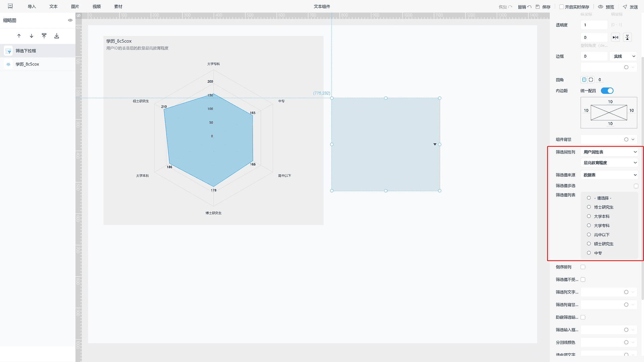Screen dimensions: 644x362
Task: Click the dropdown triangle inside the filter component
Action: point(435,144)
